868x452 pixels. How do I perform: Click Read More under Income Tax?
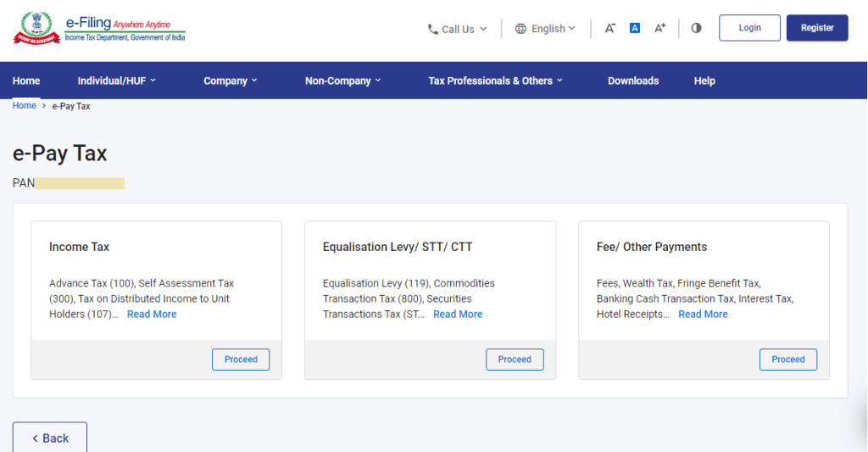(152, 315)
